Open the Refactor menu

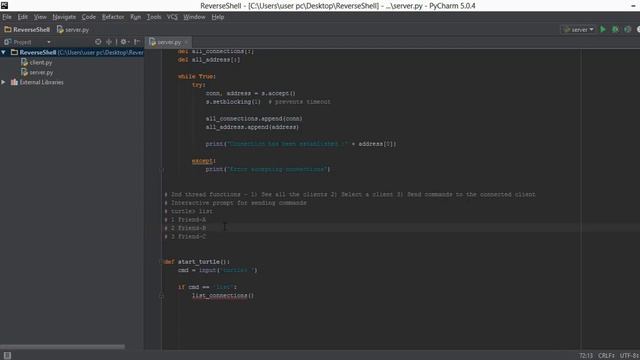coord(113,17)
